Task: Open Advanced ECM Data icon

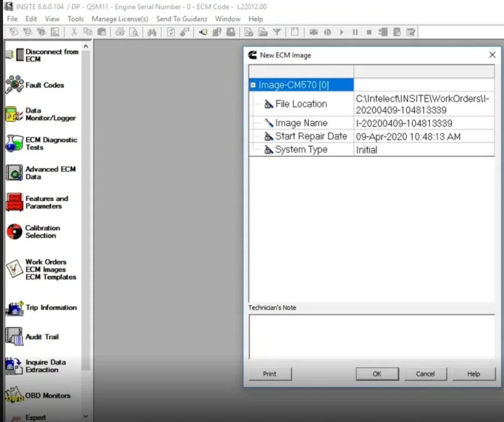Action: tap(15, 172)
